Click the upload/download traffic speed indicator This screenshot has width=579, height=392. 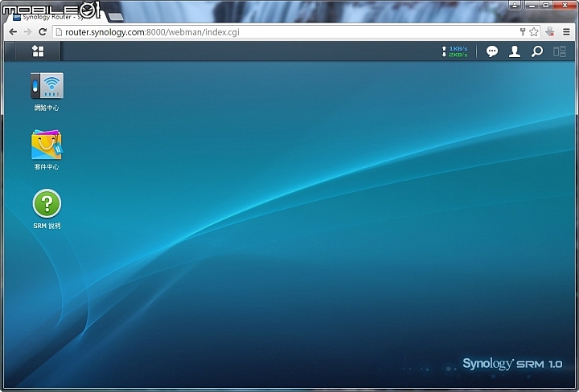click(454, 51)
